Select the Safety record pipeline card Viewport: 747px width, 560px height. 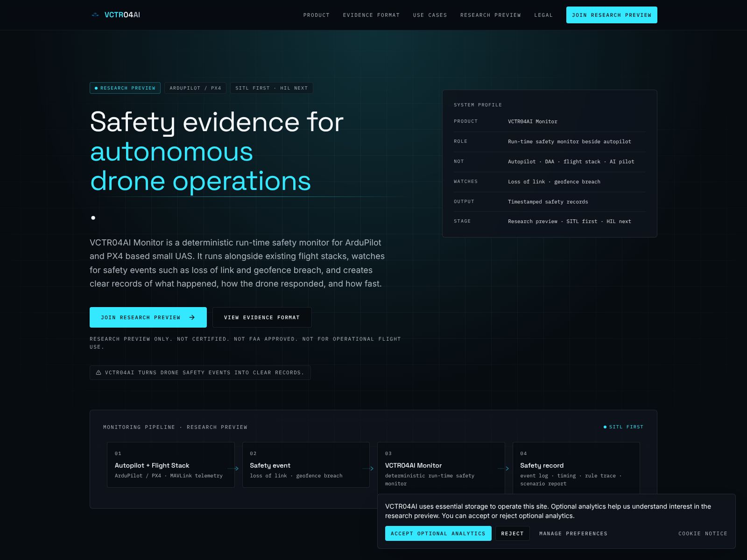point(576,468)
